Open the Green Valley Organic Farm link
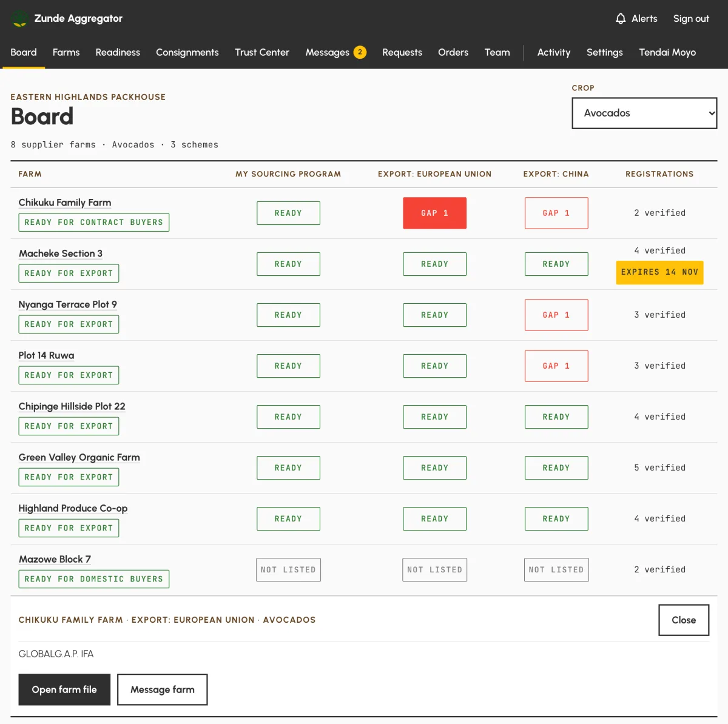The height and width of the screenshot is (724, 728). coord(79,457)
